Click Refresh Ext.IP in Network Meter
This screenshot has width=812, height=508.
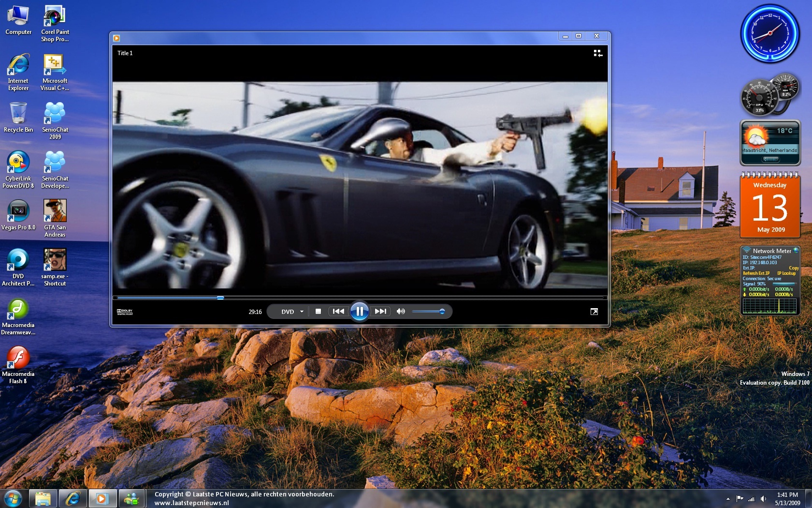point(756,273)
